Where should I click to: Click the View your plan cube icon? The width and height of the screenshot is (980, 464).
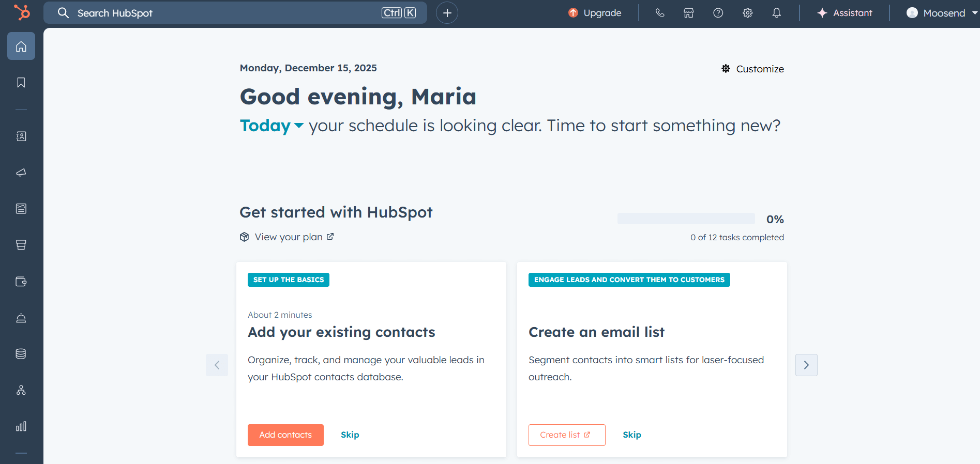click(245, 237)
